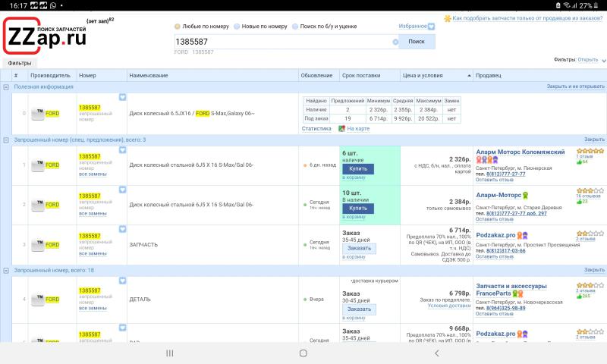
Task: Add row 2 part to favorites
Action: [122, 189]
